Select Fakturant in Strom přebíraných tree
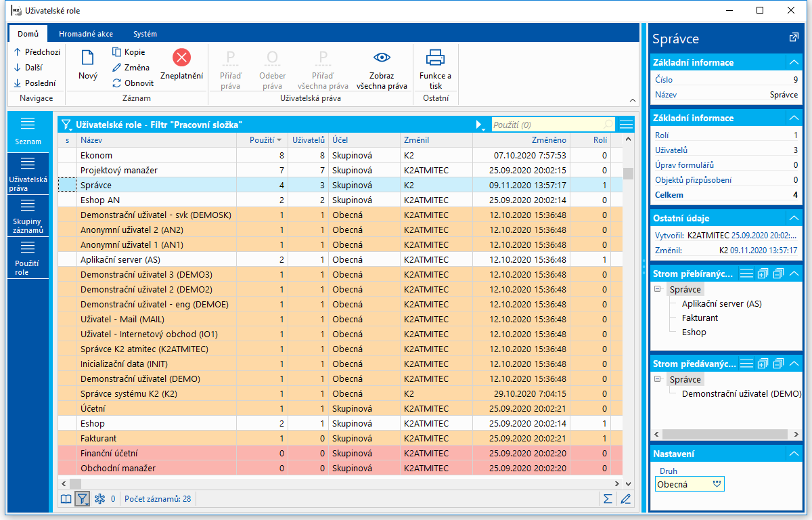Viewport: 812px width, 520px height. point(700,318)
